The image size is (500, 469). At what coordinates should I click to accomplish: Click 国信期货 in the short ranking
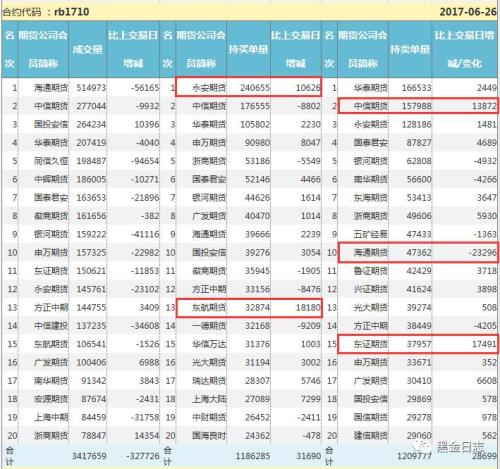coord(371,418)
